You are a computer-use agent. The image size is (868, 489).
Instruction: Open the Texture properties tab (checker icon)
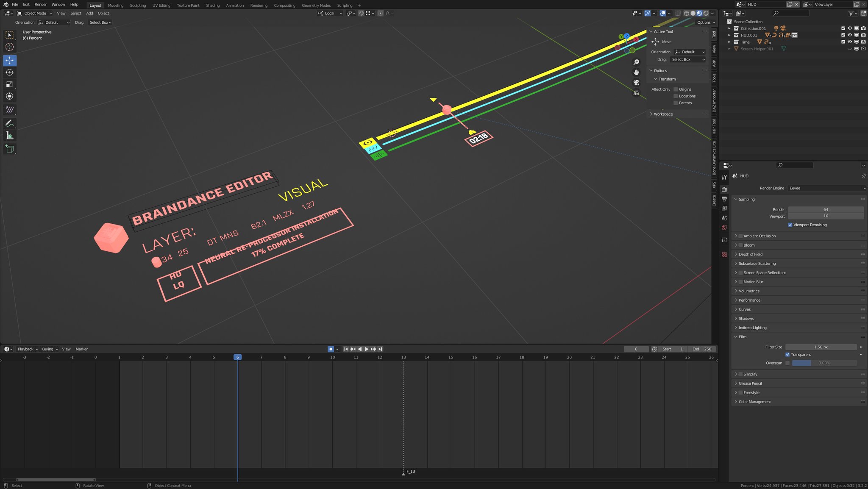(725, 255)
